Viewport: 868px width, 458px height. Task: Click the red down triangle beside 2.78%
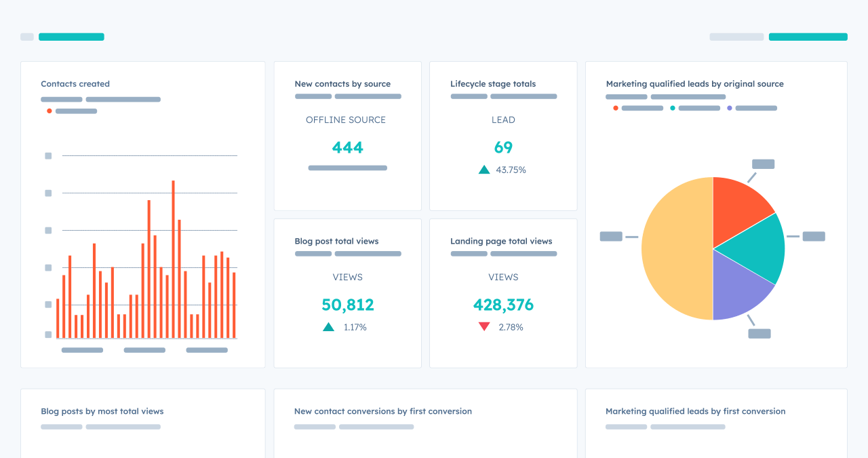pyautogui.click(x=484, y=327)
